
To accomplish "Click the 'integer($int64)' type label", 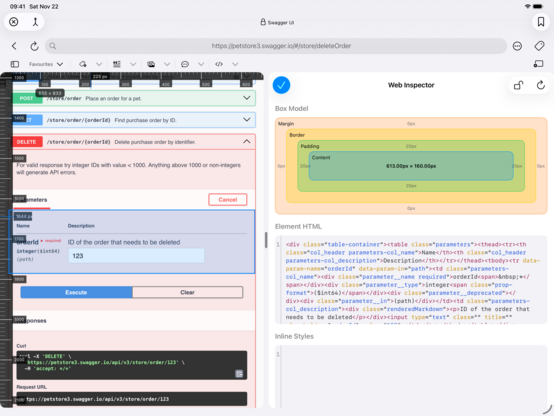I will (x=38, y=251).
